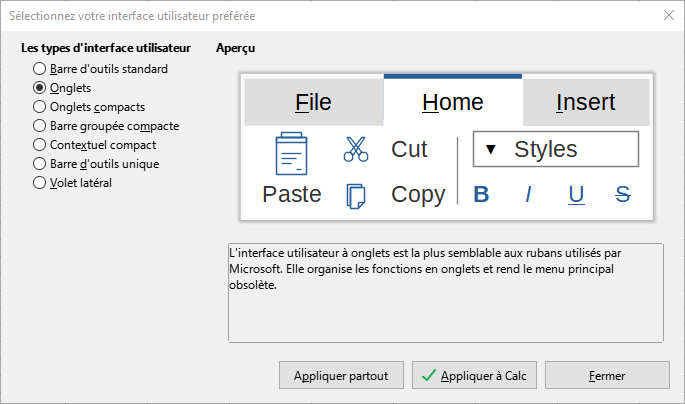Click the dialog title "Sélectionnez votre interface utilisateur préférée"
Viewport: 685px width, 404px height.
point(132,16)
